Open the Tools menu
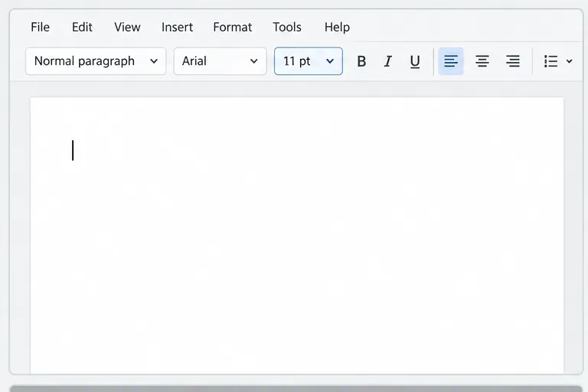Viewport: 588px width, 392px height. tap(287, 27)
